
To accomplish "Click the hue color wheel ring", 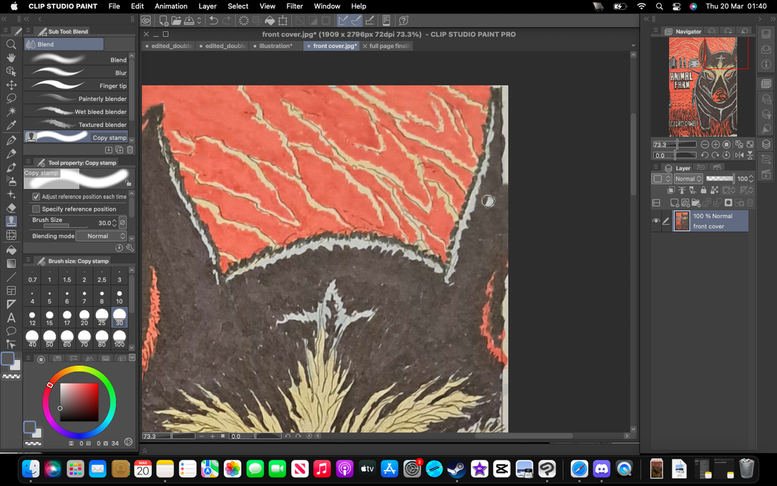I will [x=79, y=369].
